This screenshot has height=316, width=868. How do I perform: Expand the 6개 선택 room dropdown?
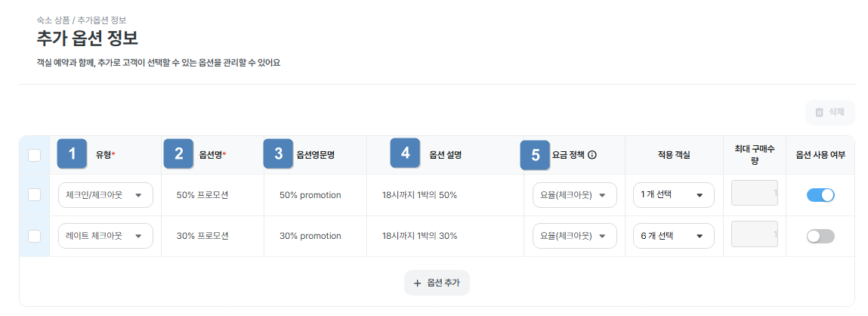[673, 236]
